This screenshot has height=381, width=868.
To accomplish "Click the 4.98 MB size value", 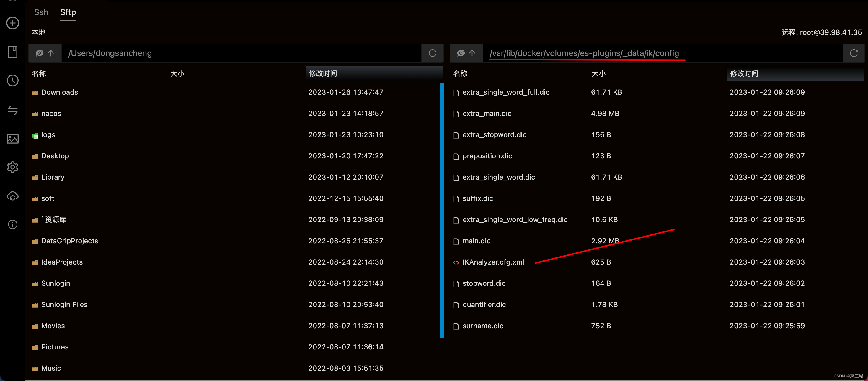I will coord(605,114).
